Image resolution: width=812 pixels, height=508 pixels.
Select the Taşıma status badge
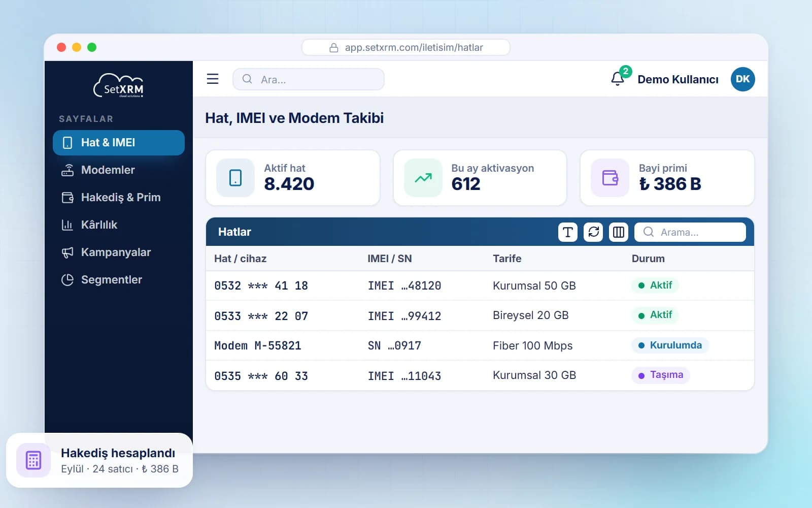[661, 375]
